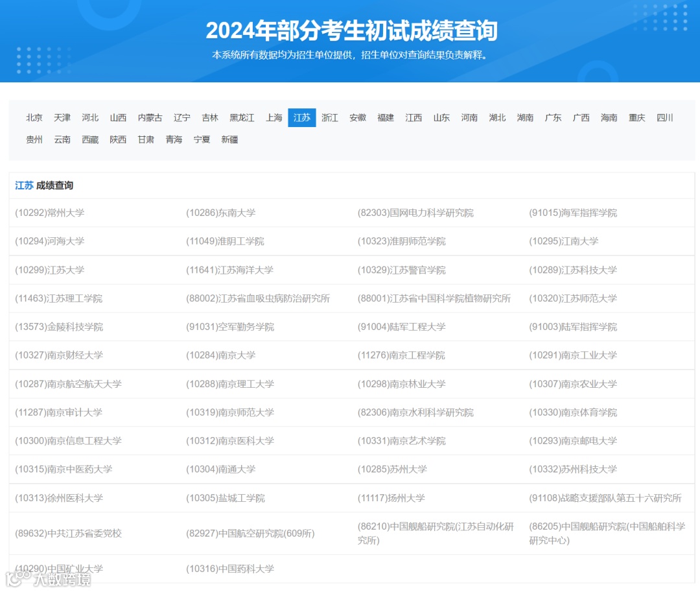Open the 浙江 province tab
Screen dimensions: 700x592
[x=330, y=117]
